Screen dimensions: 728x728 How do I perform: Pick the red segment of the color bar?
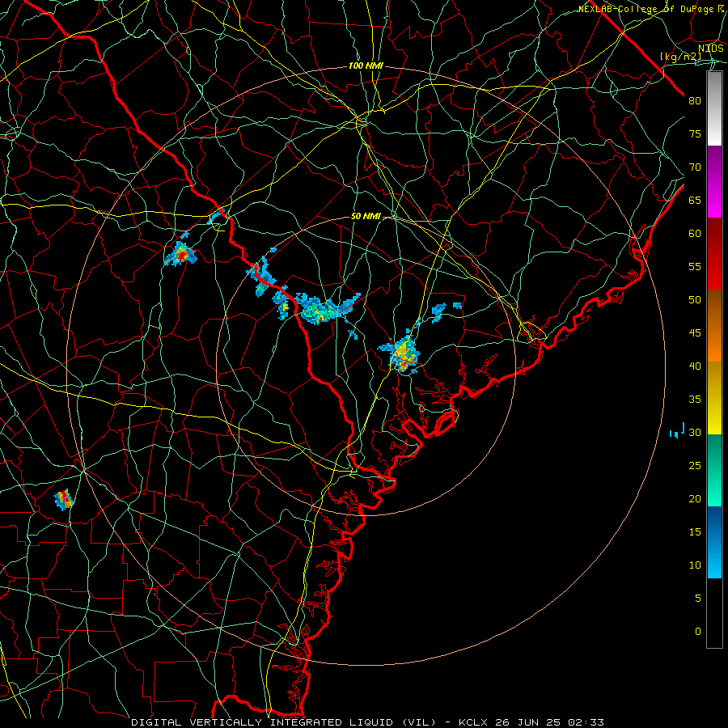click(x=714, y=254)
